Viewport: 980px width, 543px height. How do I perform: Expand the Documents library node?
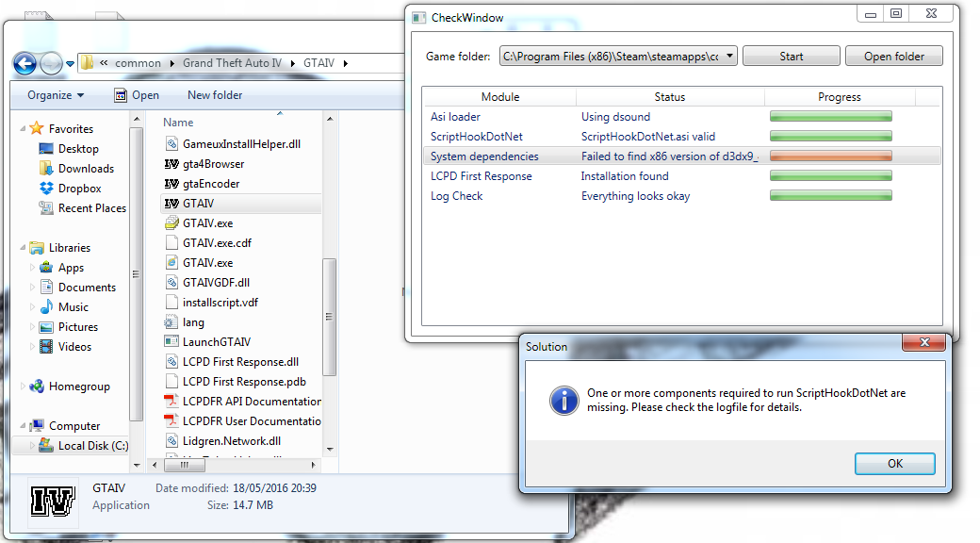pyautogui.click(x=32, y=288)
